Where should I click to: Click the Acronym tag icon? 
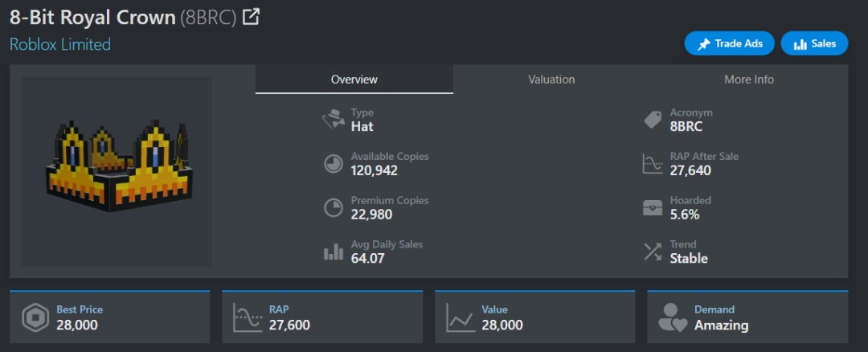click(653, 120)
